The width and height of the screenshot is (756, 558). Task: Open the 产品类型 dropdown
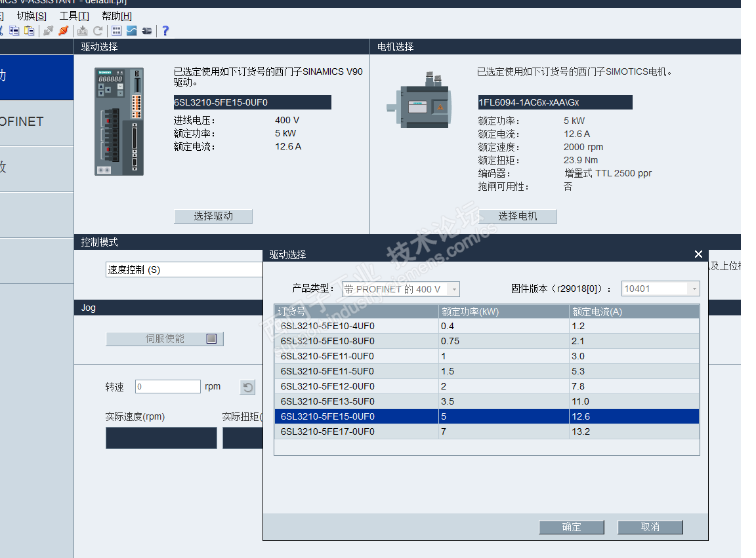[x=401, y=289]
